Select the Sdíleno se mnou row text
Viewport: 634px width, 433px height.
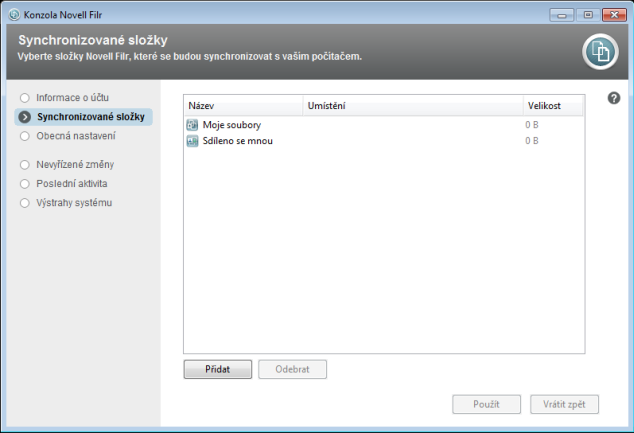point(238,141)
